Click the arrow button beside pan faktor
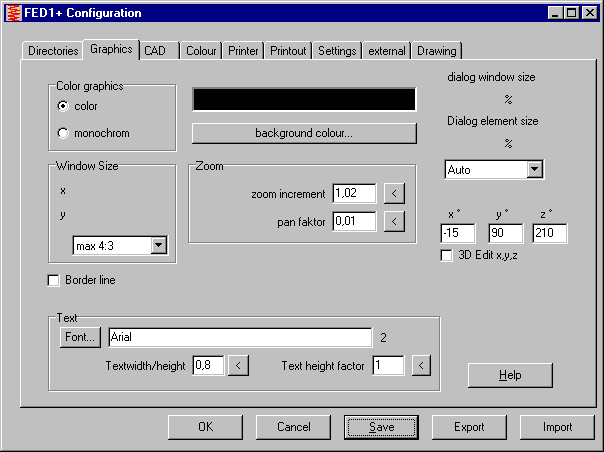 (x=394, y=221)
